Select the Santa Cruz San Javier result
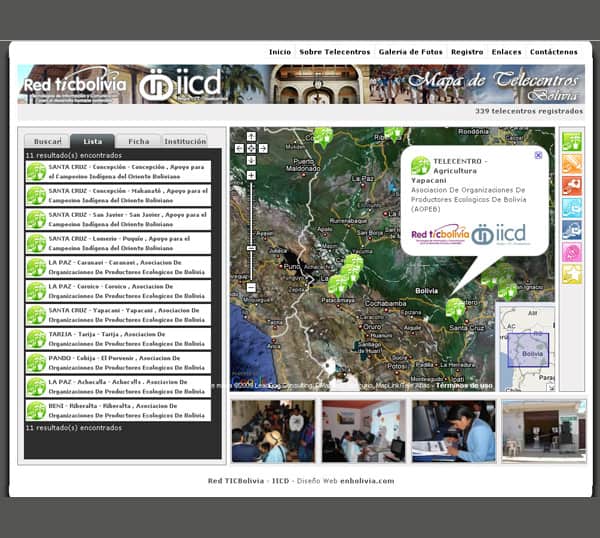 pyautogui.click(x=118, y=219)
